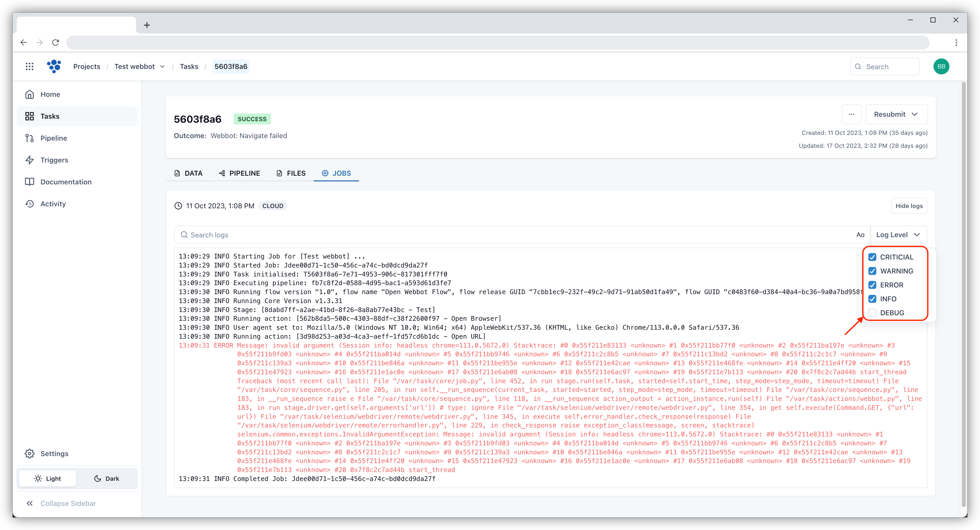This screenshot has height=530, width=980.
Task: Expand the Log Level dropdown
Action: point(898,235)
